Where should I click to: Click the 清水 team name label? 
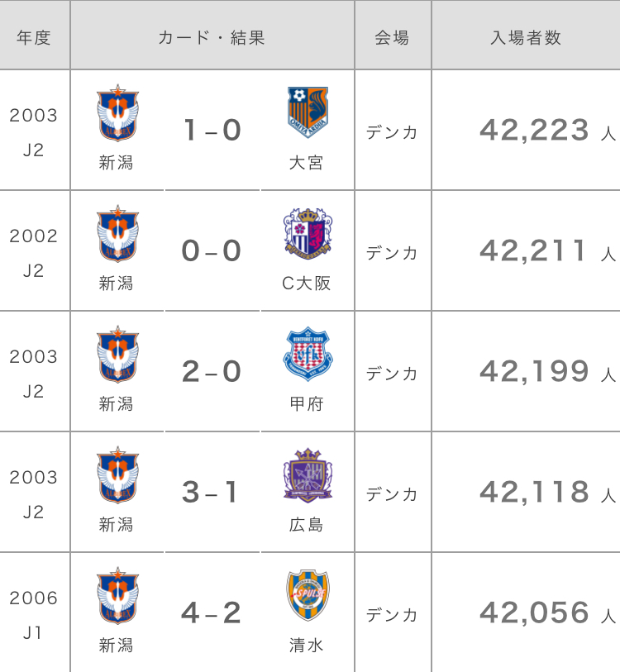306,646
